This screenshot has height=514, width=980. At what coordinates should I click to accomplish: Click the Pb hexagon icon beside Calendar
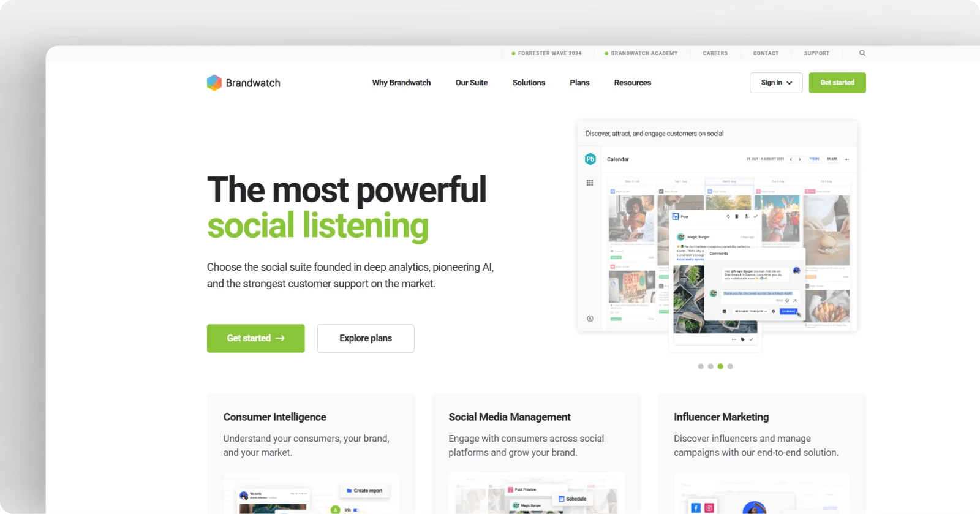click(x=590, y=159)
